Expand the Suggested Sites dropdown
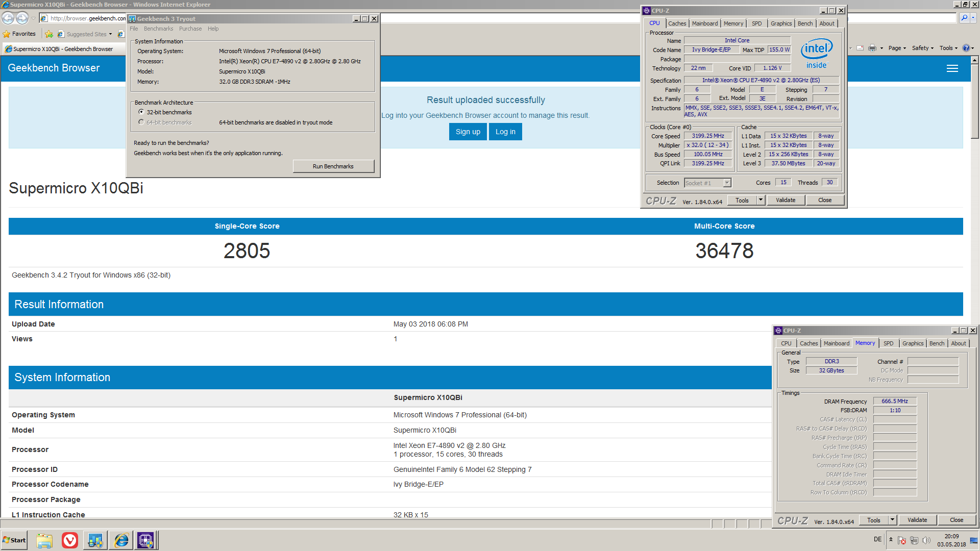Screen dimensions: 980x551 [110, 34]
